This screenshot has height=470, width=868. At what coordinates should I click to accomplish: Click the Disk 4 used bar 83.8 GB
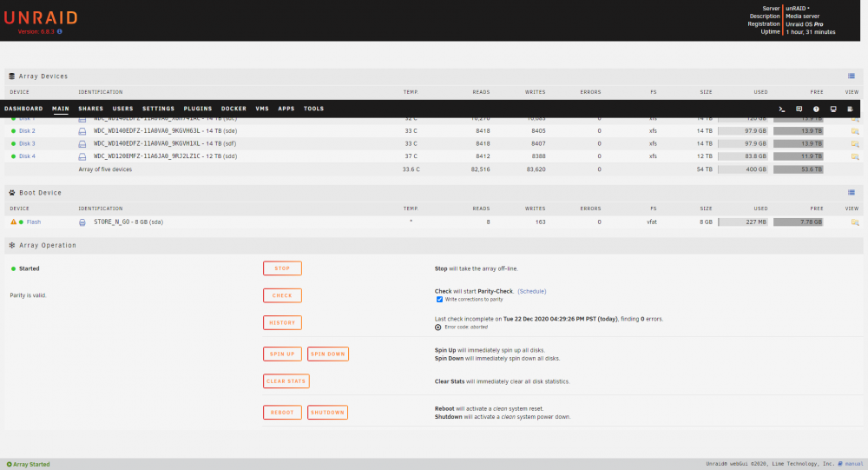[743, 156]
